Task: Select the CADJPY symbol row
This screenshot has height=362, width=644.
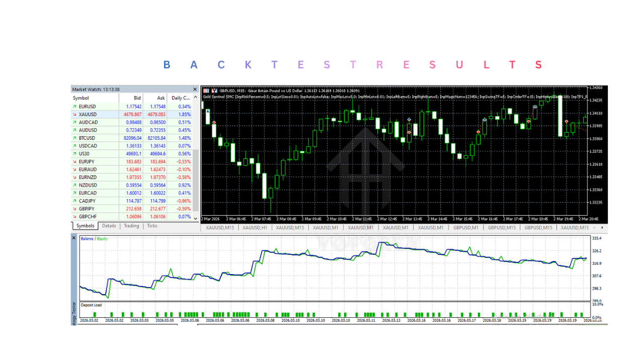Action: coord(132,201)
